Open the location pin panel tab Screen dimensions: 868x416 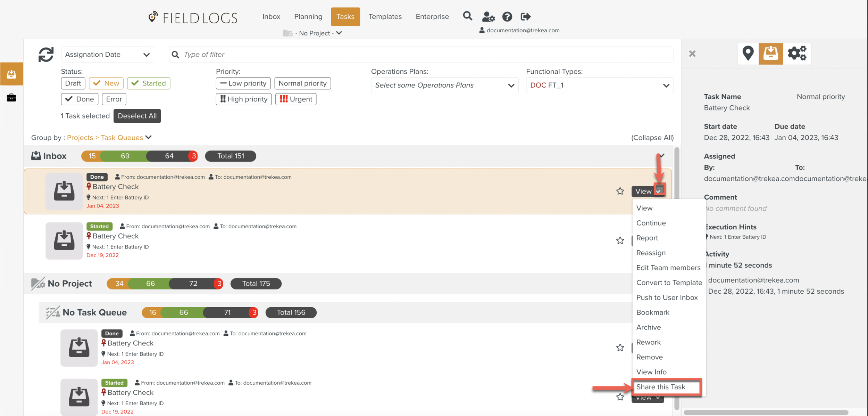(x=748, y=54)
